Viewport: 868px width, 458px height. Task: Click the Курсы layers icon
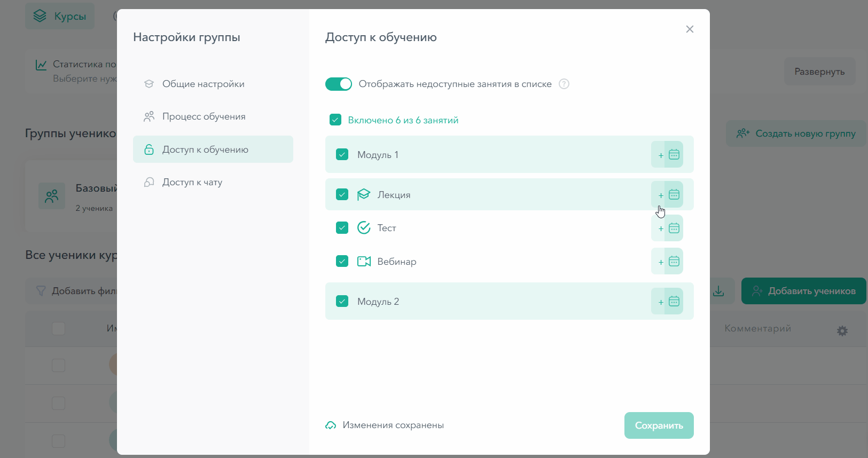point(40,16)
